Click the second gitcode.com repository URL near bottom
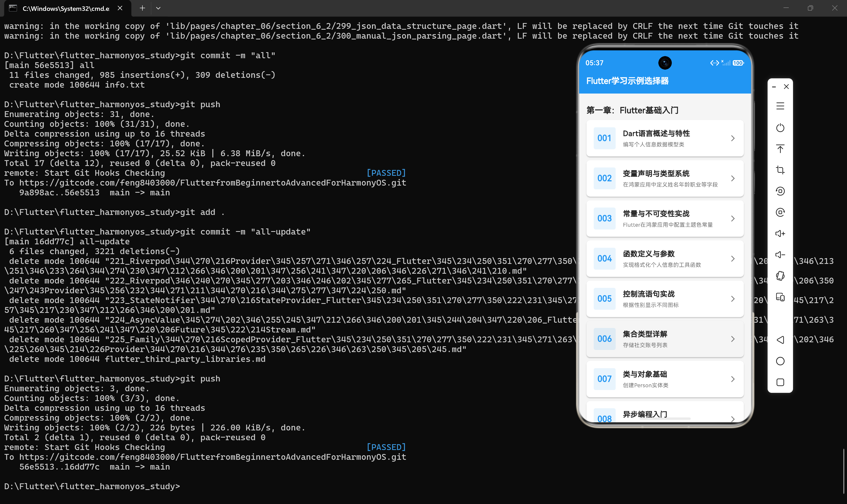 (213, 457)
